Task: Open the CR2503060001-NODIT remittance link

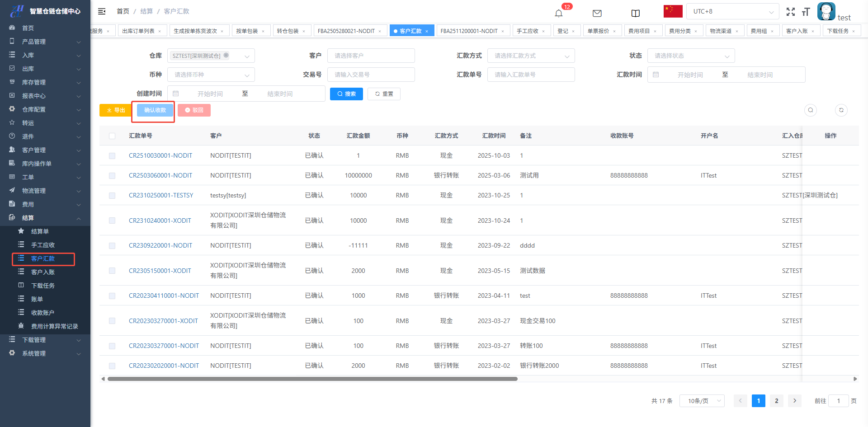Action: click(160, 175)
